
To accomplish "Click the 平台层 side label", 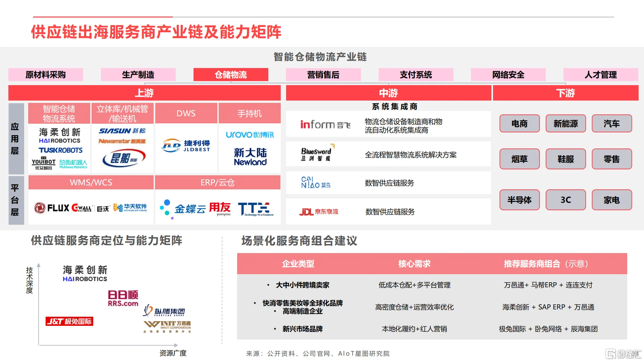I will pos(16,200).
